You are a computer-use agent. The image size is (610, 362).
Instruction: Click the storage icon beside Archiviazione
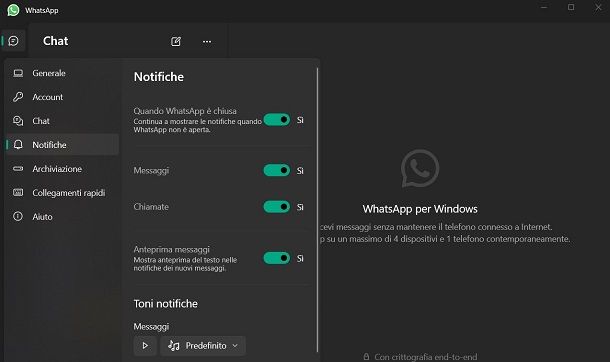[x=18, y=169]
